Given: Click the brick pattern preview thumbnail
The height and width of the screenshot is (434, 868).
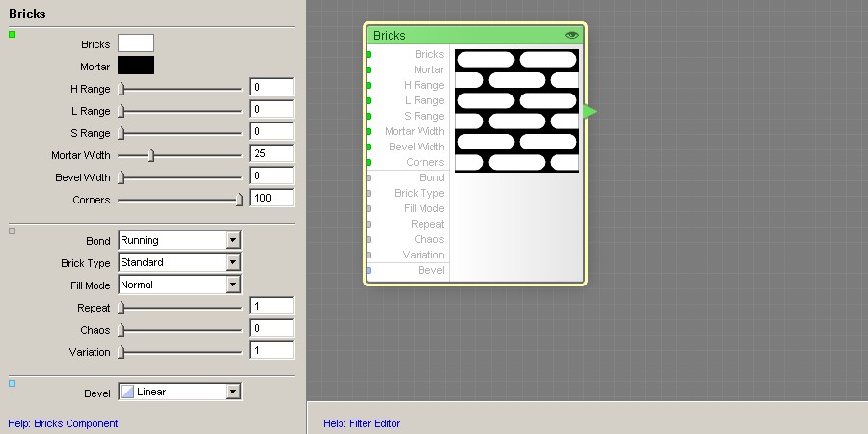Looking at the screenshot, I should 517,111.
